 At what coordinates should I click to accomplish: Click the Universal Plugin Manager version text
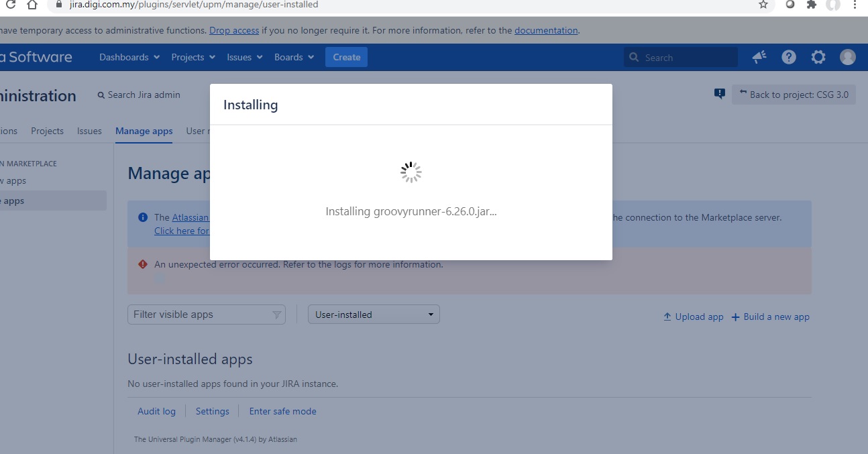[x=215, y=439]
